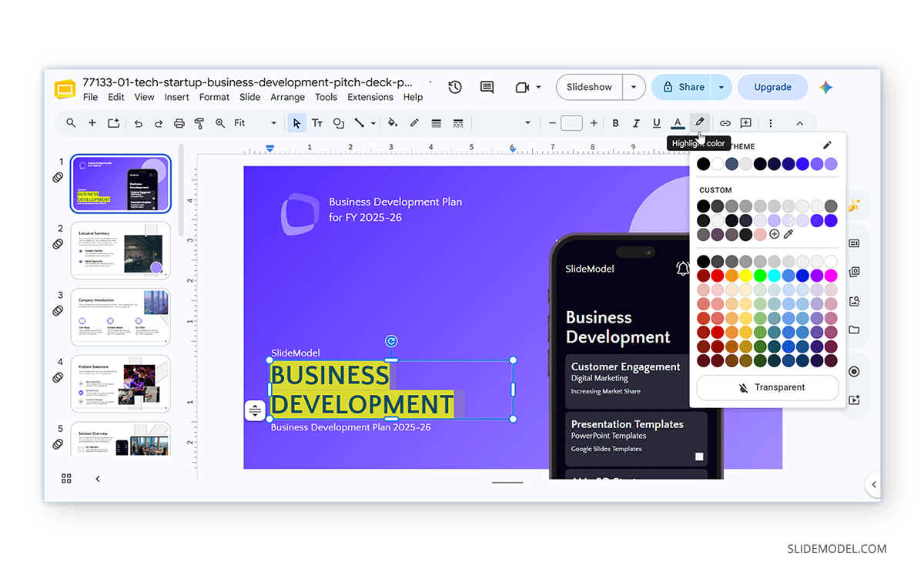Start the Slideshow

point(589,87)
